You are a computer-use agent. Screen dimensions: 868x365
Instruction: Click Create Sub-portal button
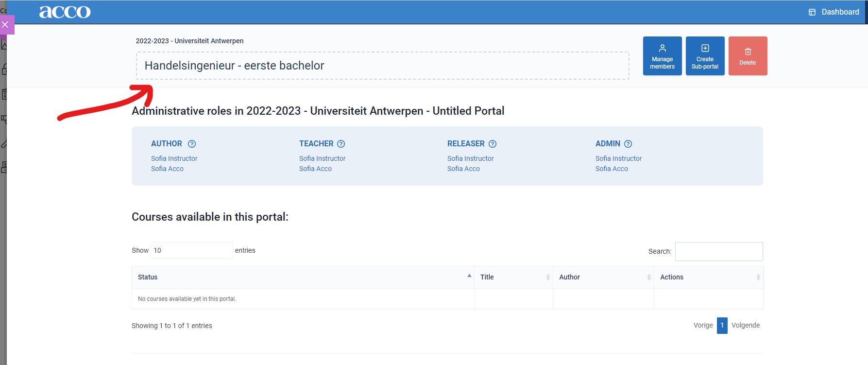(x=705, y=56)
